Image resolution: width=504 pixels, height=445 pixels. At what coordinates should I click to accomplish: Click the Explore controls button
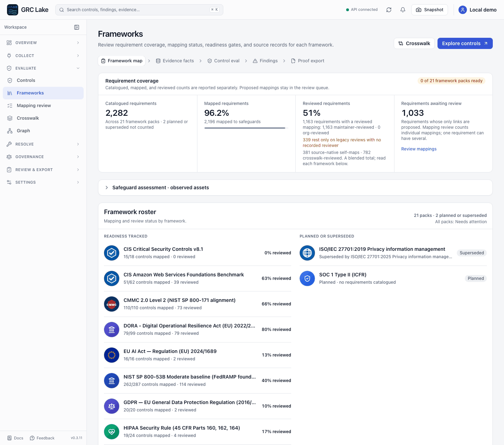pos(465,43)
